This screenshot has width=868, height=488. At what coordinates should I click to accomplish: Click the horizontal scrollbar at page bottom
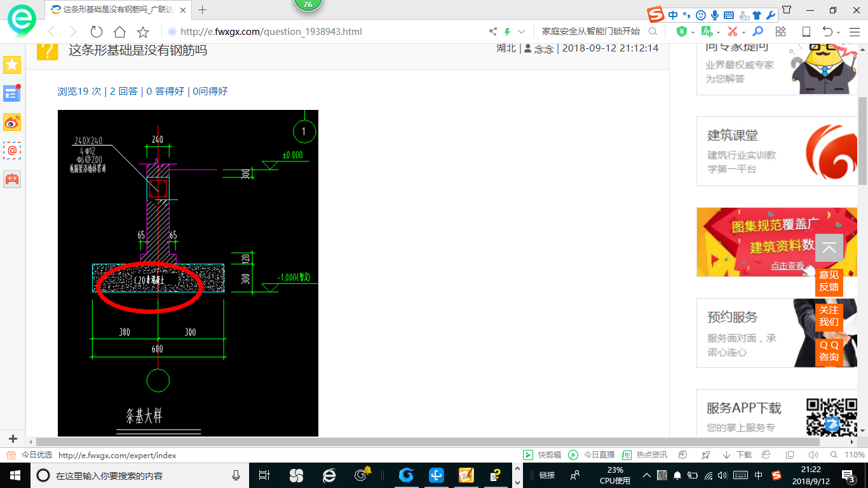pos(427,442)
